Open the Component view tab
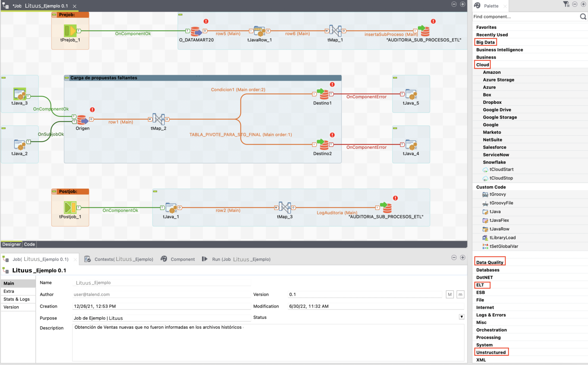This screenshot has height=365, width=588. pyautogui.click(x=178, y=259)
